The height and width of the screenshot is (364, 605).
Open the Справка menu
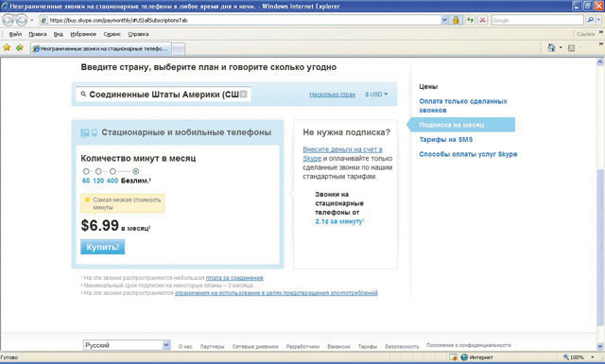pyautogui.click(x=138, y=34)
